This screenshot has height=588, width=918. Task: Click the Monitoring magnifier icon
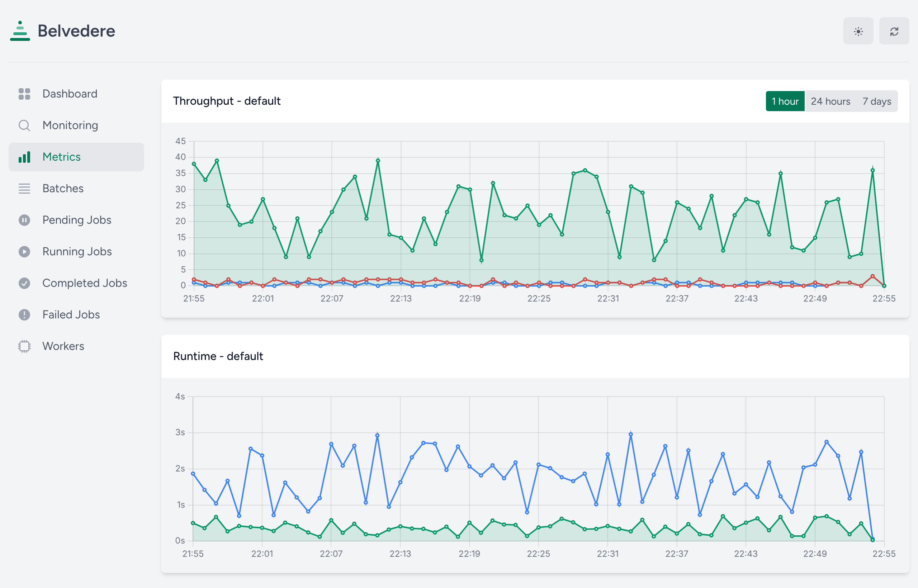tap(24, 125)
